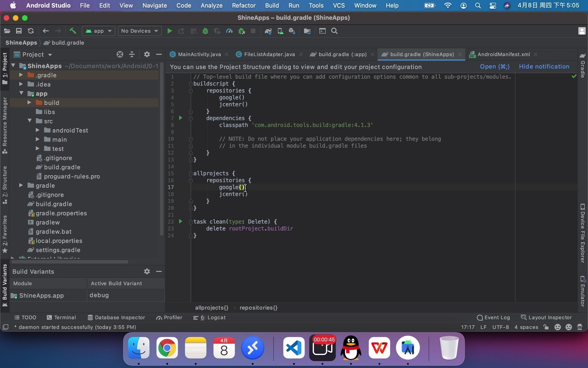Switch to build.gradle (:app) tab
This screenshot has height=368, width=588.
342,54
